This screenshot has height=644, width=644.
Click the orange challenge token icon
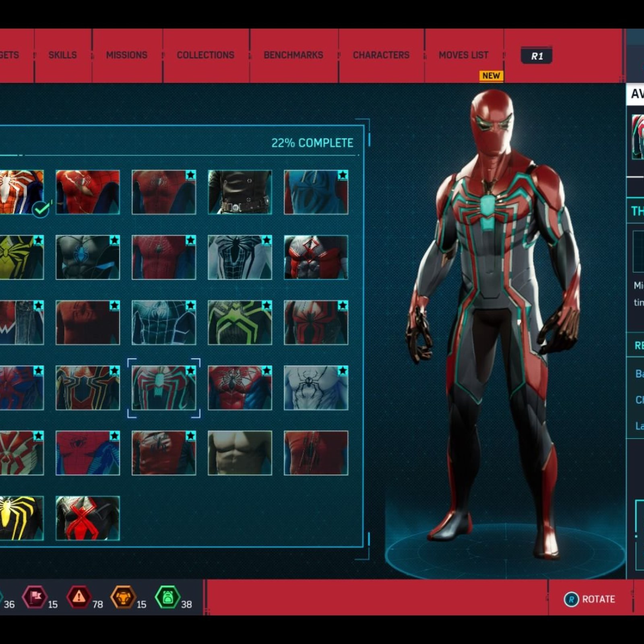point(123,597)
